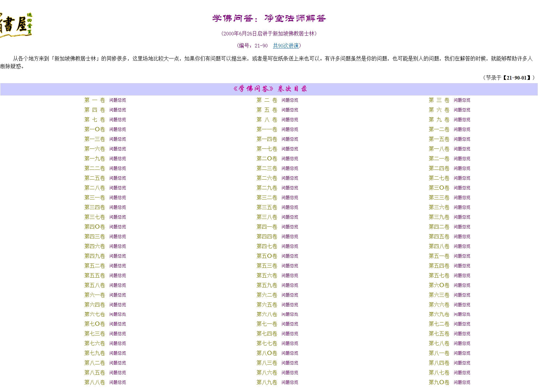Select 第五〇卷 in the middle column
Viewport: 538px width, 392px height.
(267, 256)
